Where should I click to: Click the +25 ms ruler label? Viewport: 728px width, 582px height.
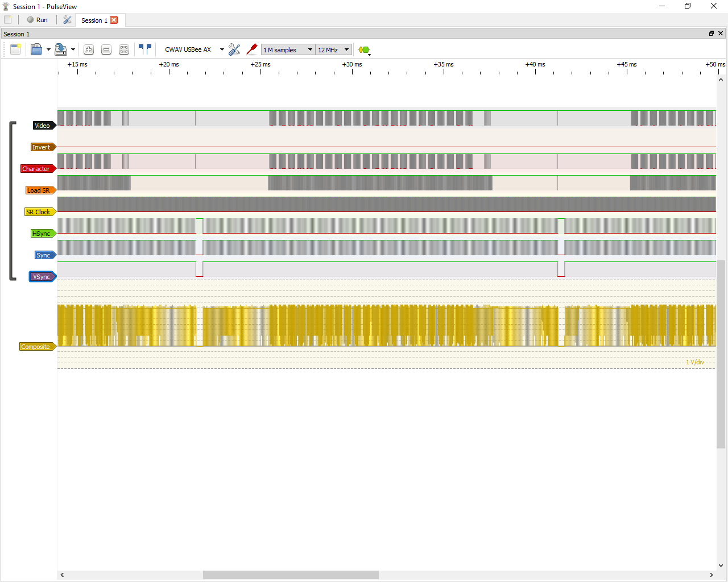[x=260, y=64]
